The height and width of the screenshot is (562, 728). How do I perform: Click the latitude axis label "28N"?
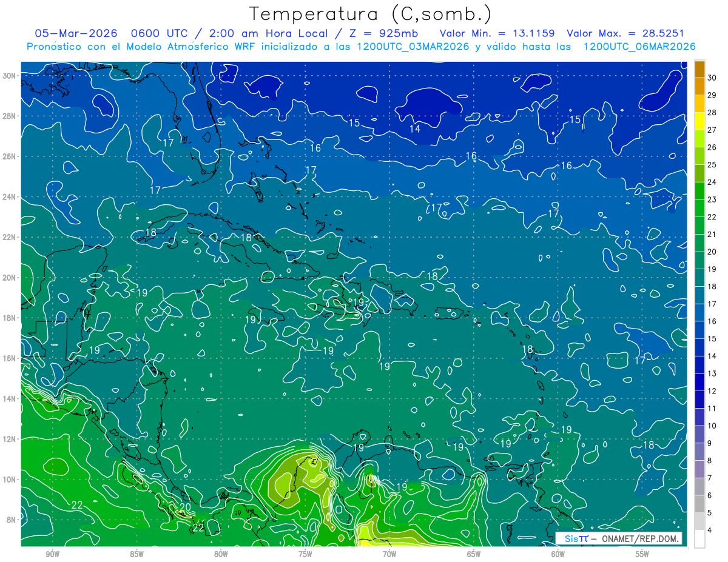9,116
